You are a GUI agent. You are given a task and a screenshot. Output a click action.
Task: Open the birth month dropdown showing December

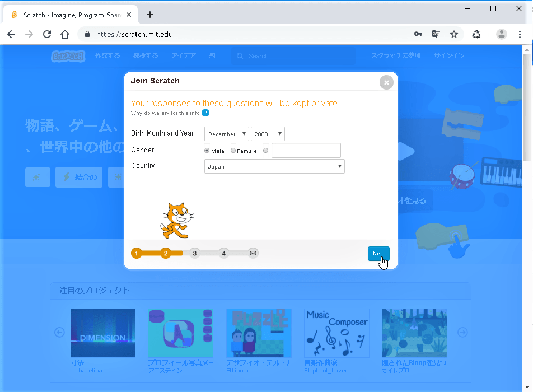(226, 134)
